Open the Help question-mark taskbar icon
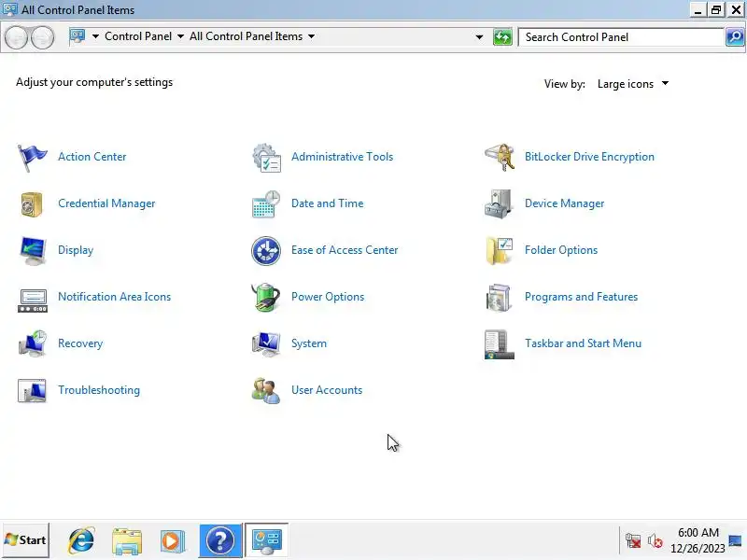Image resolution: width=747 pixels, height=560 pixels. click(220, 540)
